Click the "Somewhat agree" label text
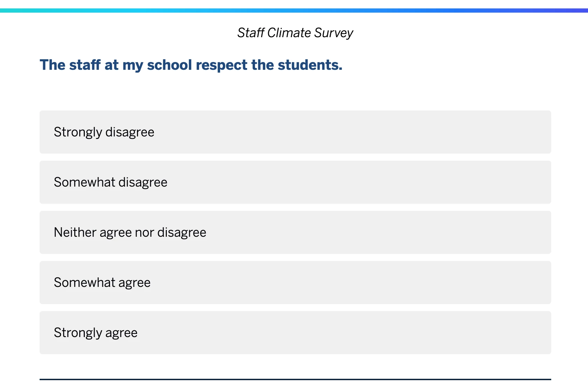The image size is (588, 390). click(x=102, y=283)
